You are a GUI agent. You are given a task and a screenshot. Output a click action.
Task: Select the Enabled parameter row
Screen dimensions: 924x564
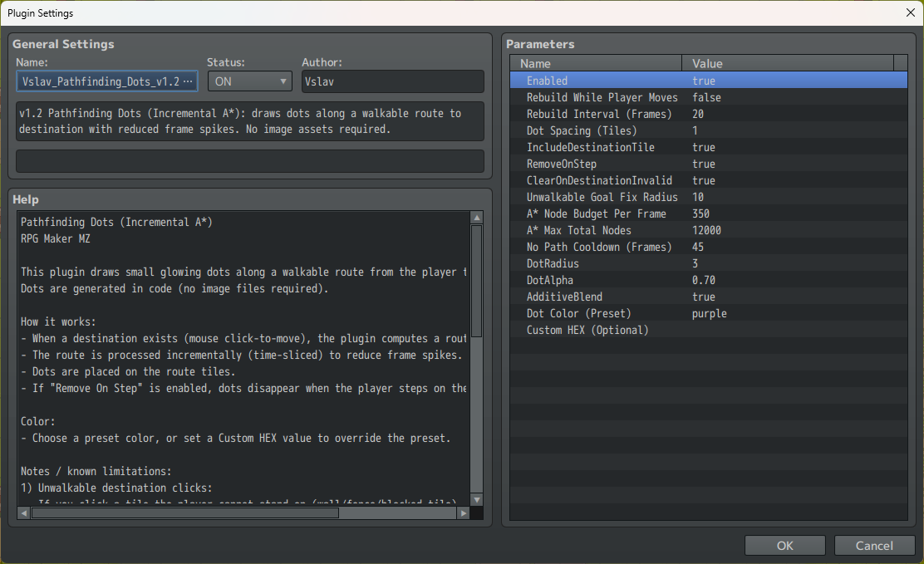point(708,81)
